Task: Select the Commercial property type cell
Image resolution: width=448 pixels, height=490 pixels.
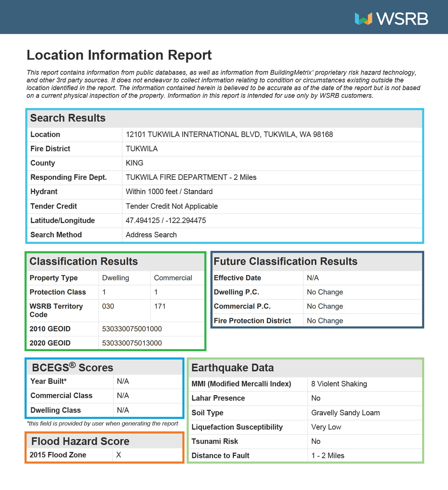Action: [173, 278]
